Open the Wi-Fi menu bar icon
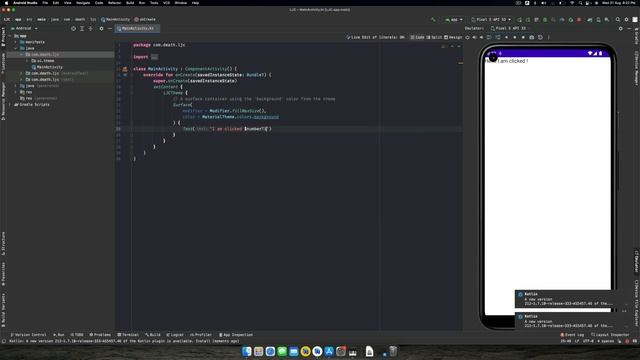The height and width of the screenshot is (360, 640). pos(571,3)
